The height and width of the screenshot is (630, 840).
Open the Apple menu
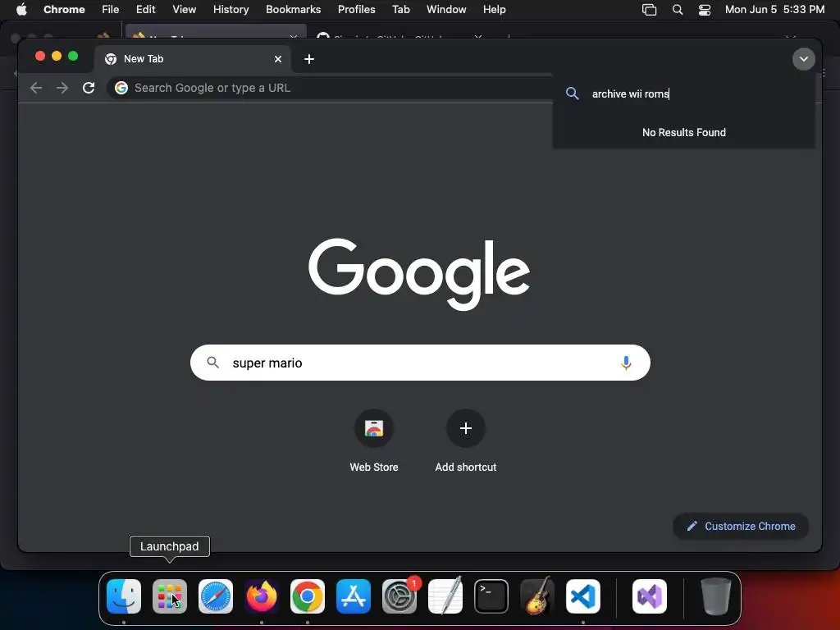[x=21, y=10]
